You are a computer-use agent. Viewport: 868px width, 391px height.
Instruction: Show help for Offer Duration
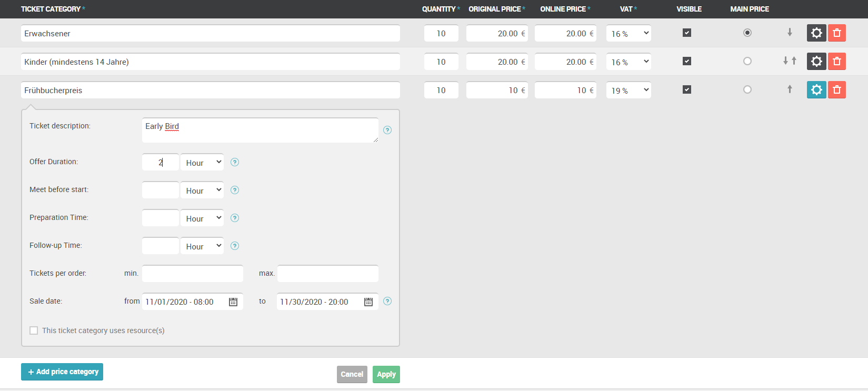click(x=235, y=162)
